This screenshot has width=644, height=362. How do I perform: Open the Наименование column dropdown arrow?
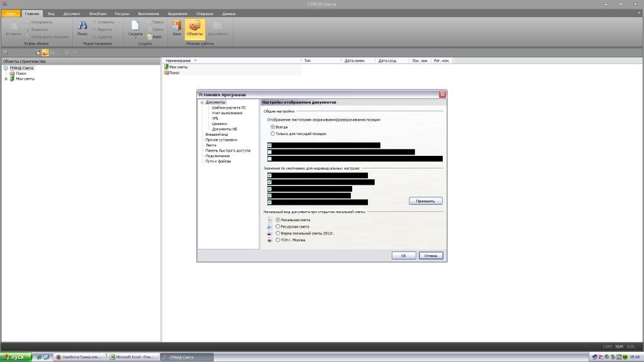196,60
